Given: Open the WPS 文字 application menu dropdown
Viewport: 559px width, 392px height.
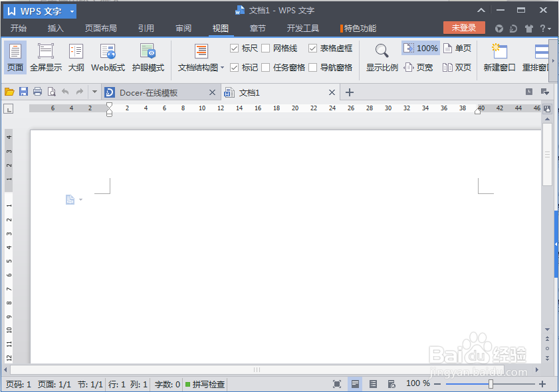Looking at the screenshot, I should pos(72,11).
